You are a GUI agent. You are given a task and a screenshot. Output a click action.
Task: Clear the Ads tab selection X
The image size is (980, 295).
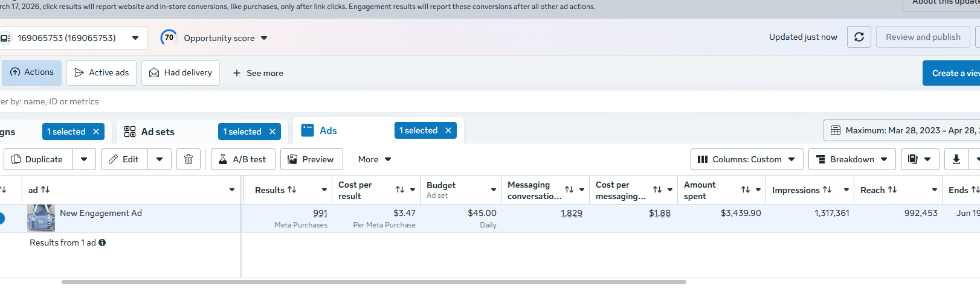pyautogui.click(x=448, y=130)
